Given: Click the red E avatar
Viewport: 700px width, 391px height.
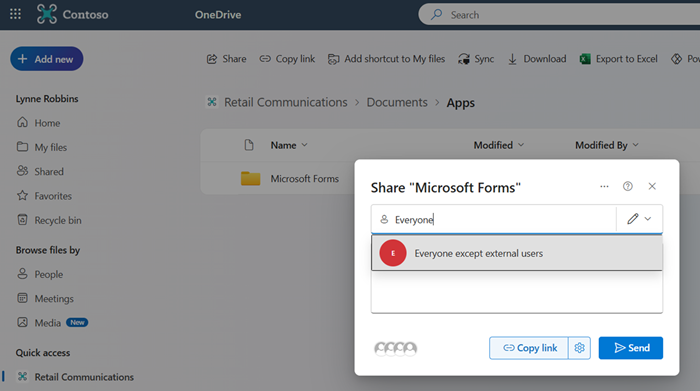Looking at the screenshot, I should 393,253.
